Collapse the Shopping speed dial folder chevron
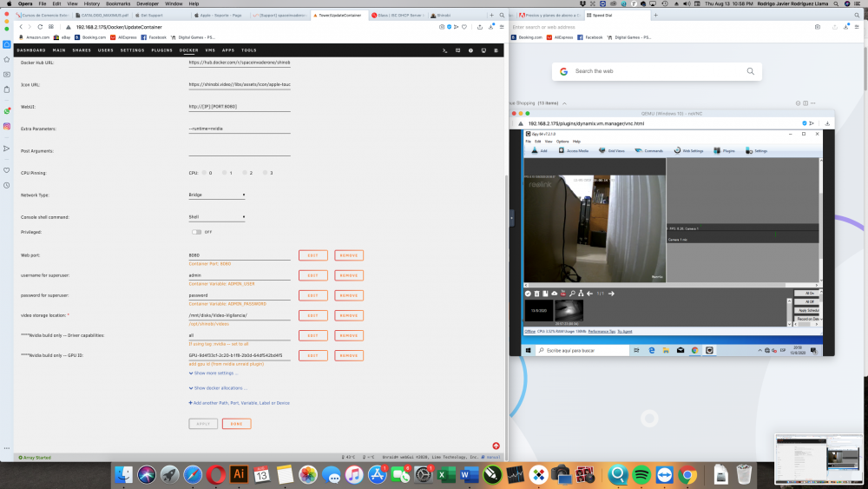 pyautogui.click(x=564, y=103)
